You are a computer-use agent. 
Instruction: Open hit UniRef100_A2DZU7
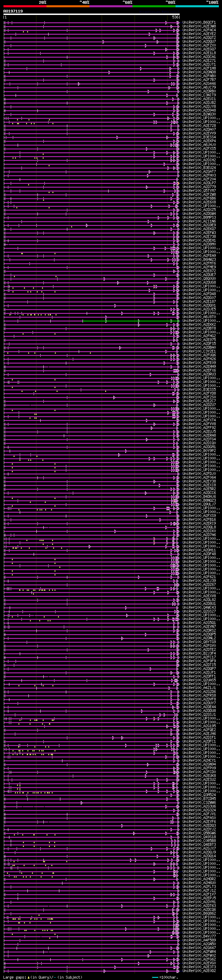pos(199,405)
